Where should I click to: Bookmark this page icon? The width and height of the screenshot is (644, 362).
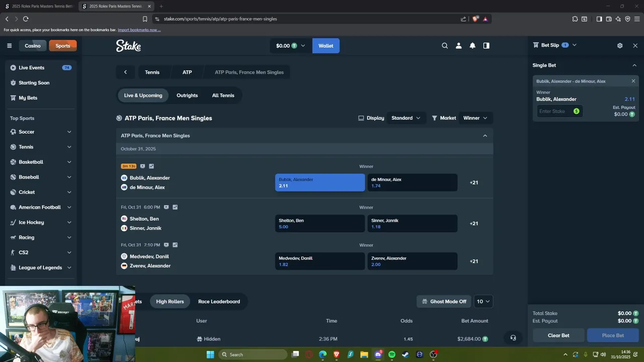tap(145, 19)
